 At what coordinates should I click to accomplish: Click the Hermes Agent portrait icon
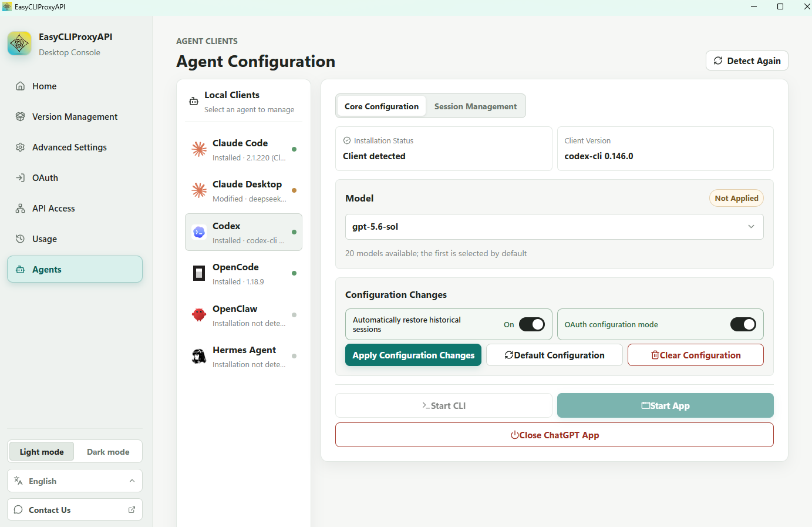(199, 356)
